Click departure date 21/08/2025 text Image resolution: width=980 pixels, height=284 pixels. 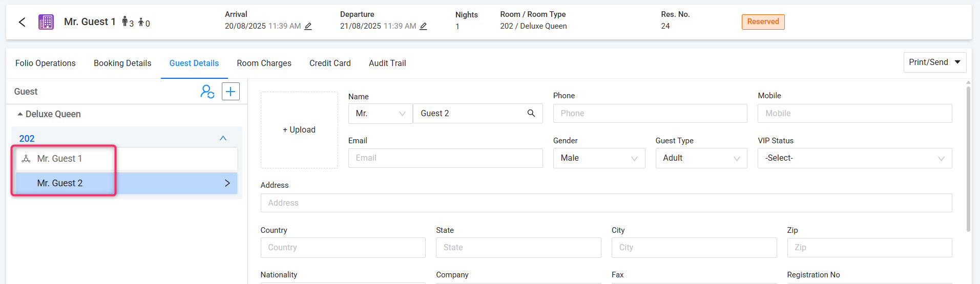coord(361,26)
